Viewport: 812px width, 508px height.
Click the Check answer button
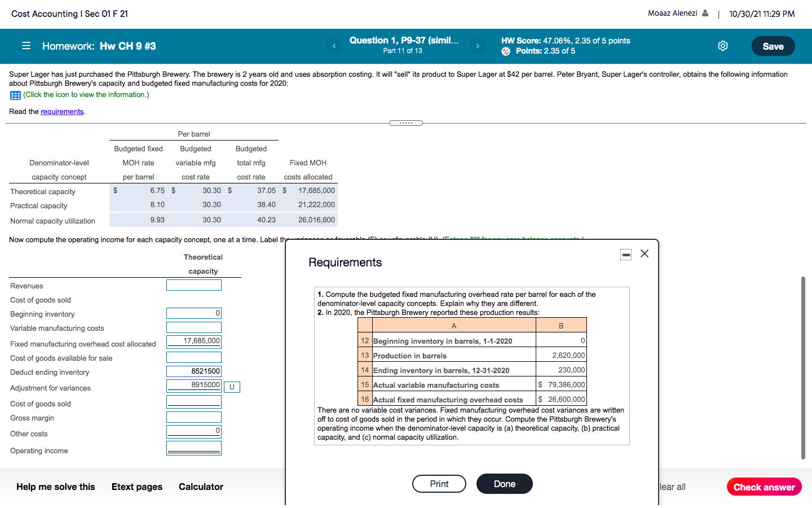tap(764, 487)
